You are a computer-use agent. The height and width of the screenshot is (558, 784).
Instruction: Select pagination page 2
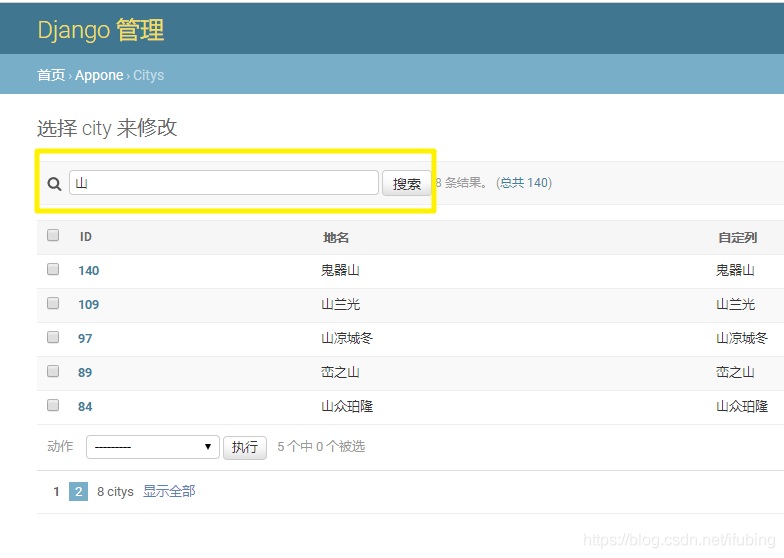[78, 492]
